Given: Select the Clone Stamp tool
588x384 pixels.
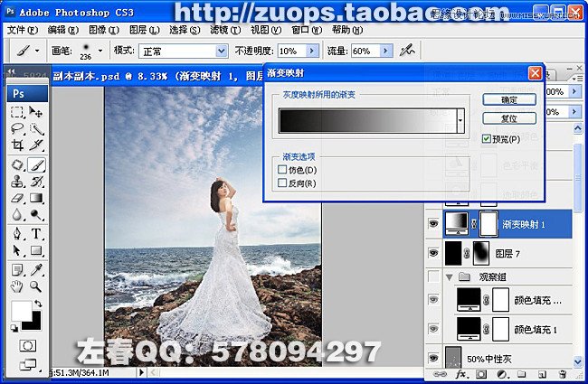Looking at the screenshot, I should point(17,182).
